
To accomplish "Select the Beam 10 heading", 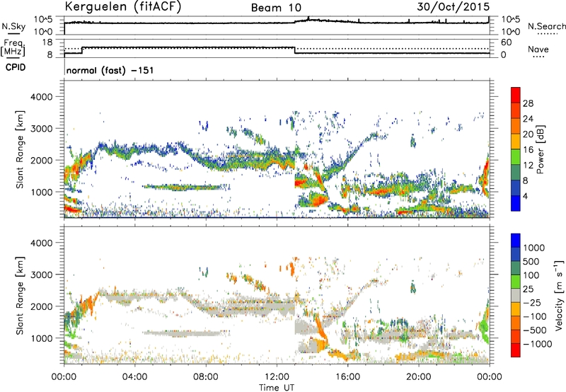I will coord(276,8).
